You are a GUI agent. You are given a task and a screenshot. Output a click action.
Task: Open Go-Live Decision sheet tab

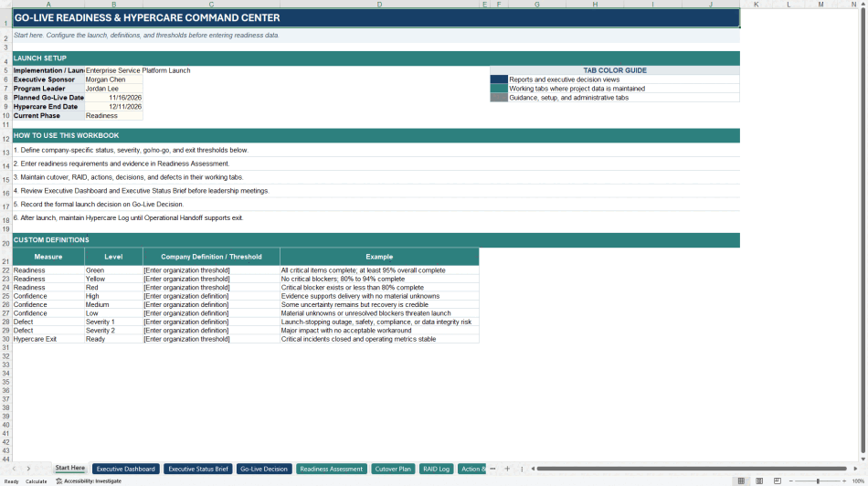point(263,469)
